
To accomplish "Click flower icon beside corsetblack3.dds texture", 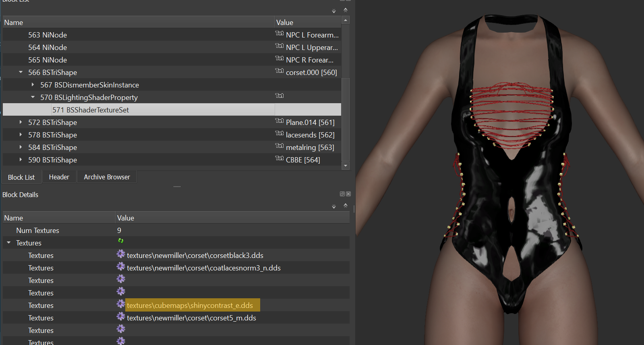I will (121, 254).
